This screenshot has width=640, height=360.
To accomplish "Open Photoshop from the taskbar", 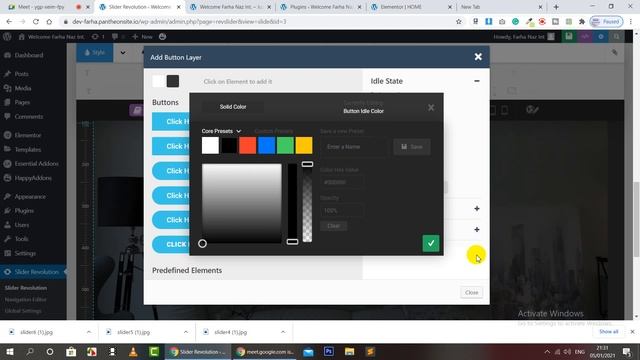I will click(x=329, y=351).
